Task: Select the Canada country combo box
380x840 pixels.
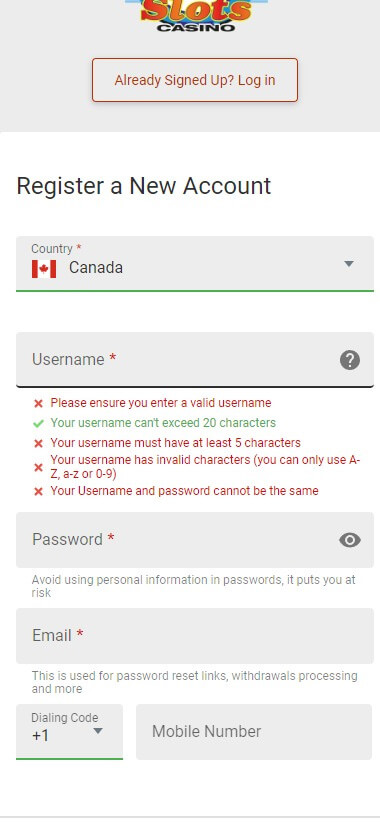Action: (195, 264)
